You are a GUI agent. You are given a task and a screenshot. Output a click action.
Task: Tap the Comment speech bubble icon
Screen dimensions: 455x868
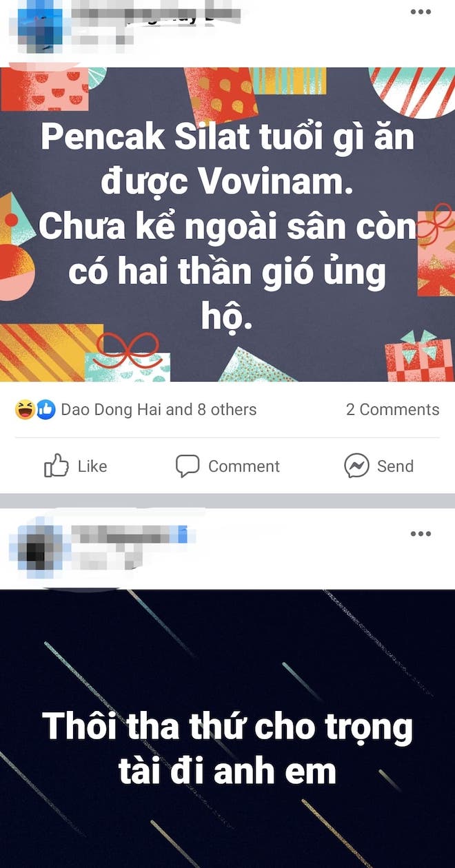click(x=188, y=466)
